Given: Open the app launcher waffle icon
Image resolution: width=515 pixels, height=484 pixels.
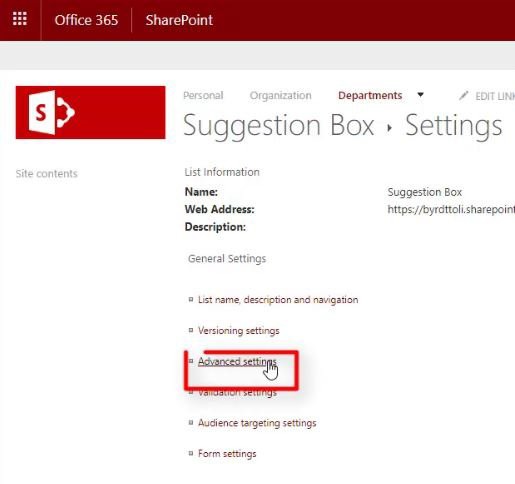Looking at the screenshot, I should (x=20, y=19).
